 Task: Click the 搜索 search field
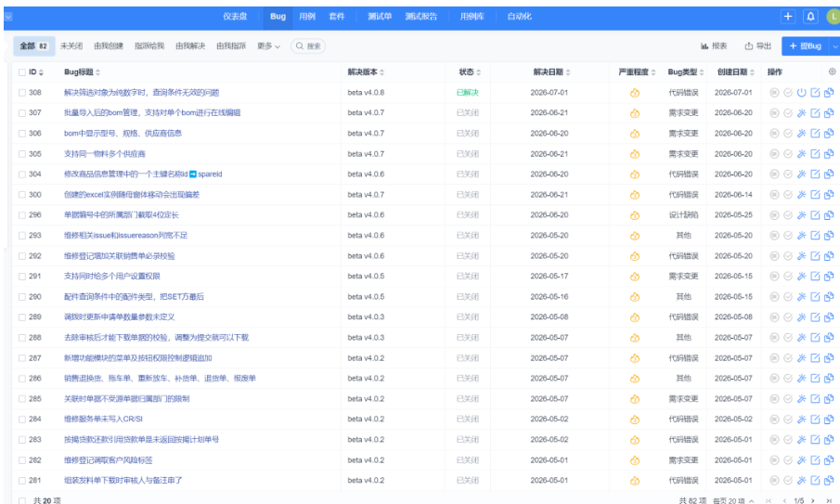click(x=308, y=46)
